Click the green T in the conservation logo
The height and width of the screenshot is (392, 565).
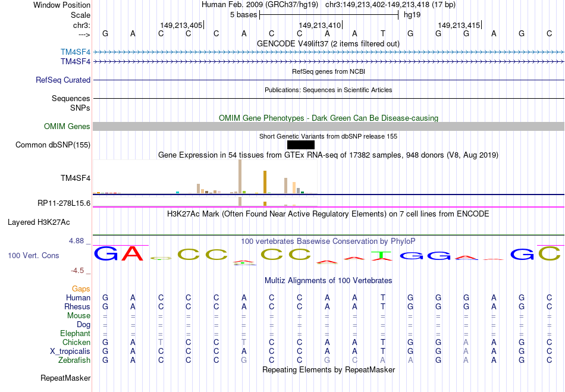382,255
